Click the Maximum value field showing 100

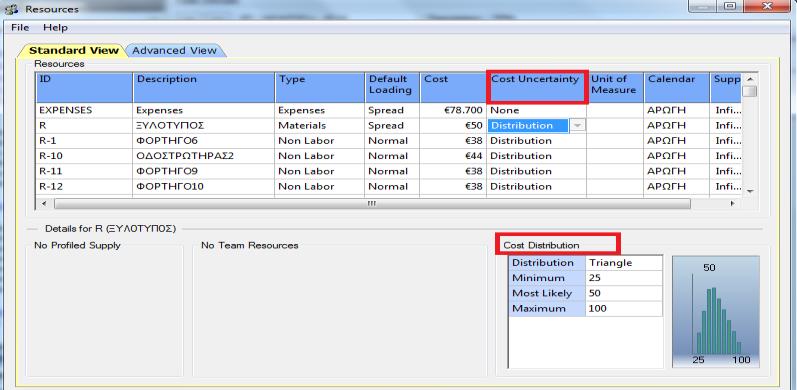(x=624, y=309)
